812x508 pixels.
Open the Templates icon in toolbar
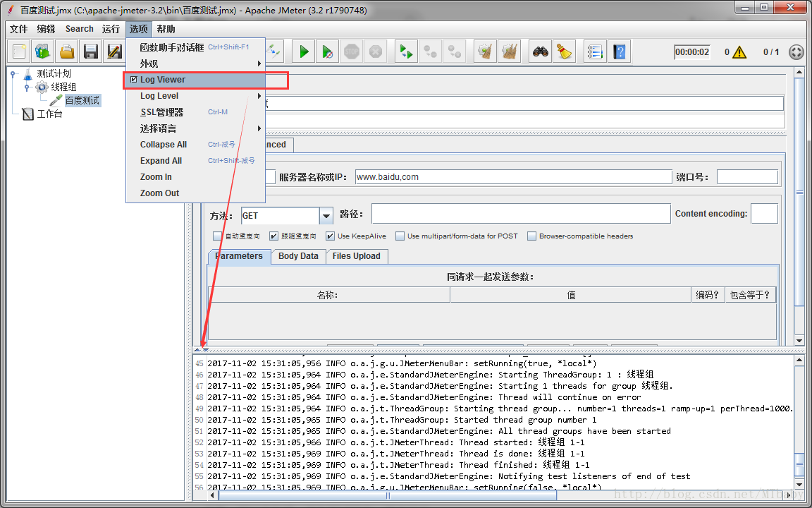(42, 52)
